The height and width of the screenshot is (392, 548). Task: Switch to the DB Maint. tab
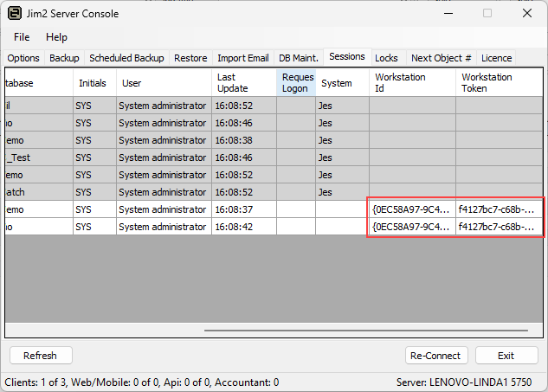(x=299, y=58)
